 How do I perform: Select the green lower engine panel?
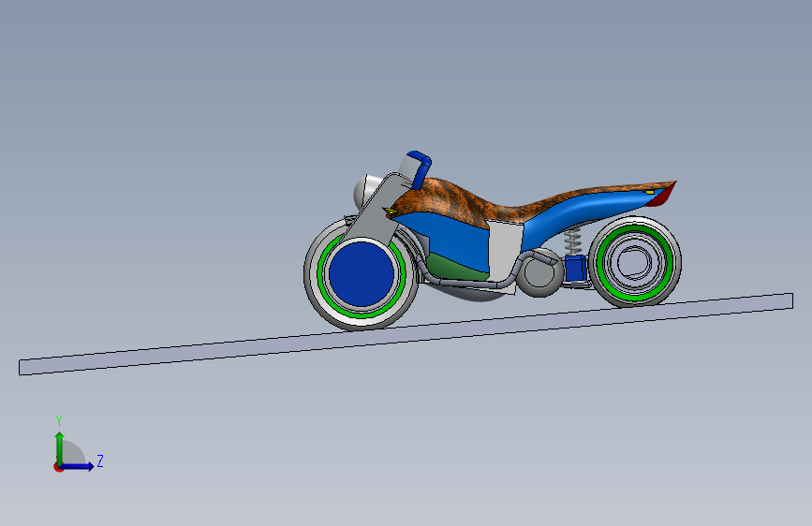point(454,267)
